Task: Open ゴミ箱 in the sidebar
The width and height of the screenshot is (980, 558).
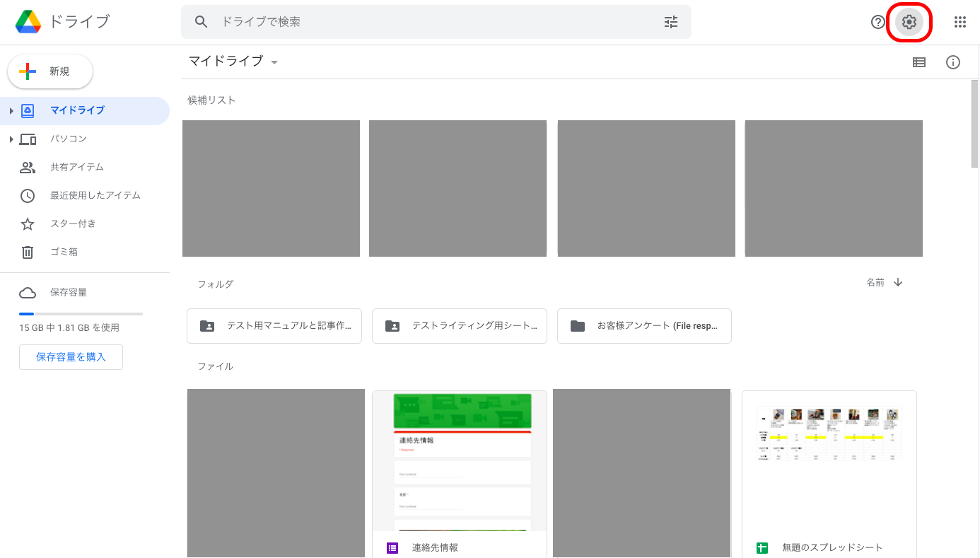Action: (85, 252)
